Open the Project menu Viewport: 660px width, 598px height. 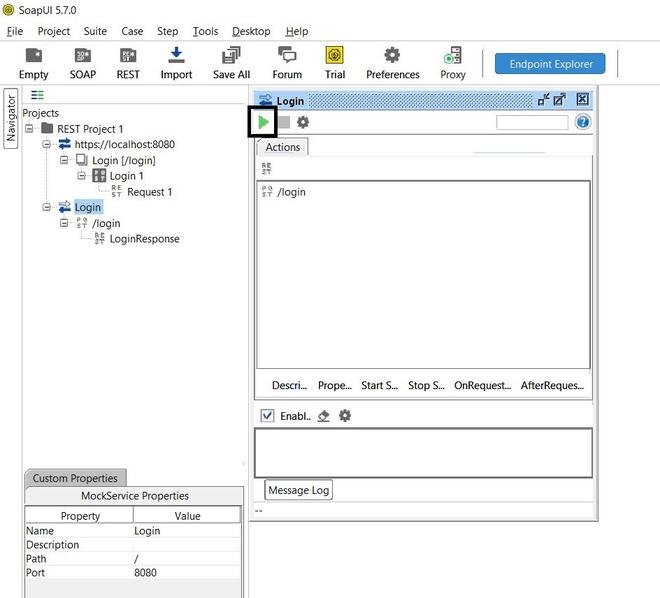tap(53, 32)
